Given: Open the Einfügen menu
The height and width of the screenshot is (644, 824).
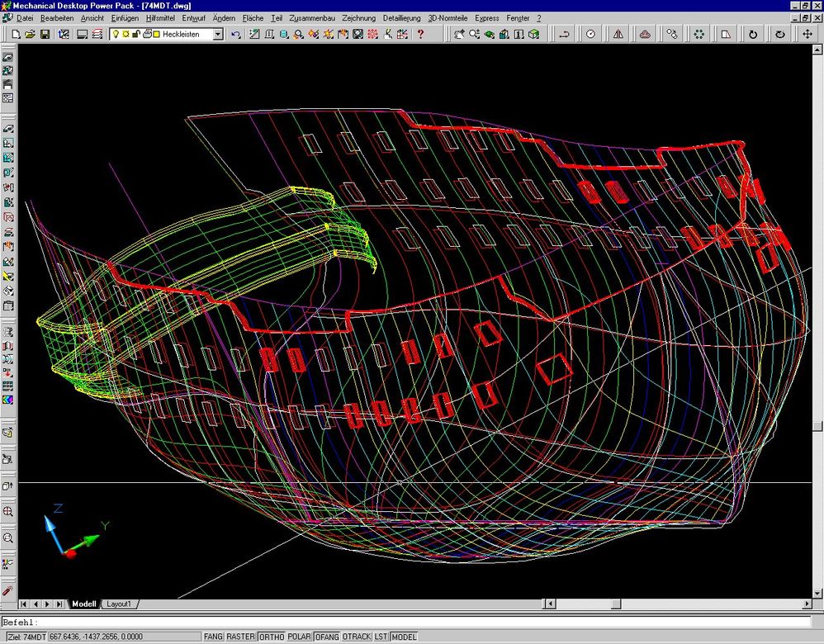Looking at the screenshot, I should coord(125,18).
